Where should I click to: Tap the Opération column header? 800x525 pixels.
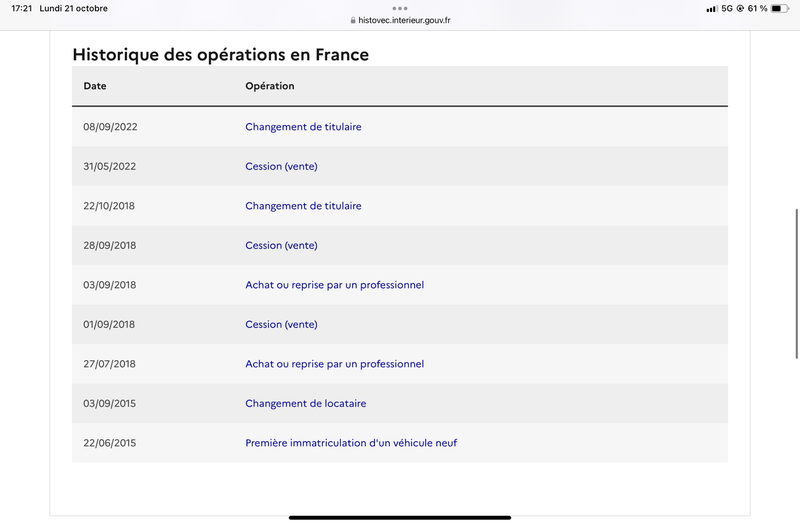pos(269,86)
